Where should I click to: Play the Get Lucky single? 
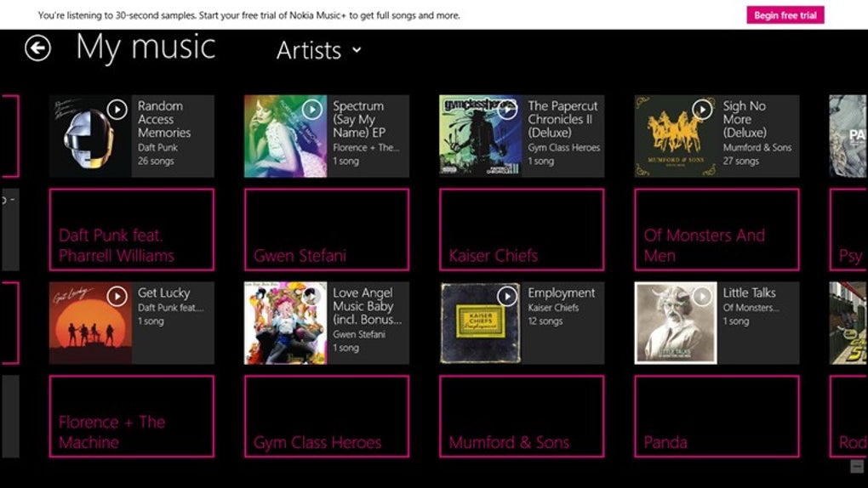[117, 296]
